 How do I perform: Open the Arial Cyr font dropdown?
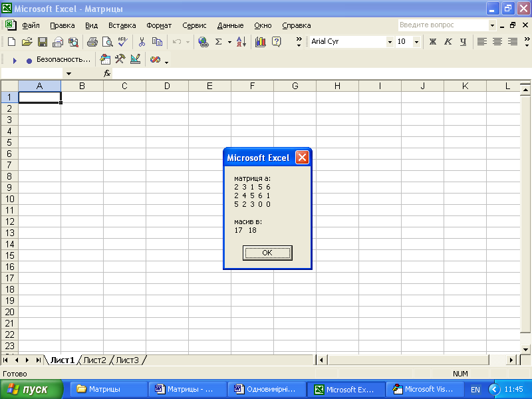pyautogui.click(x=390, y=42)
